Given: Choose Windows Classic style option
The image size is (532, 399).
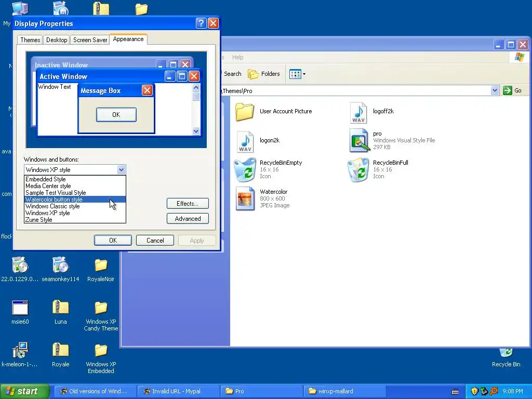Looking at the screenshot, I should [75, 206].
